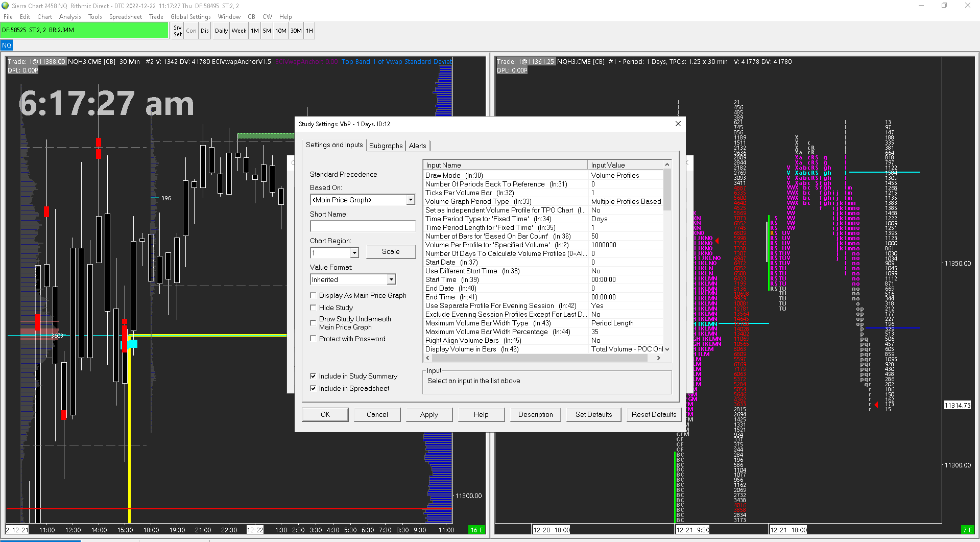980x542 pixels.
Task: Select the 30M timeframe button
Action: click(x=296, y=31)
